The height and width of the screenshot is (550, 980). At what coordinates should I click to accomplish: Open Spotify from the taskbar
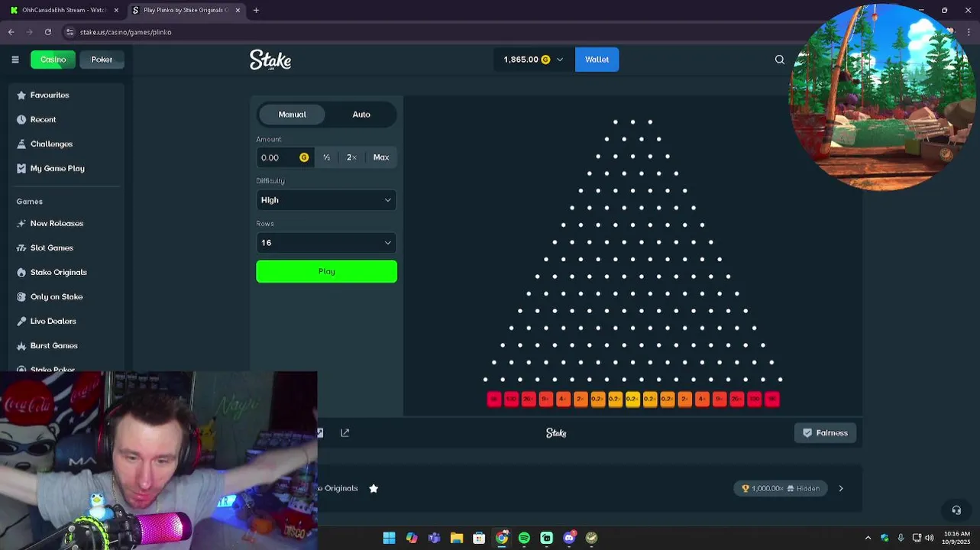pyautogui.click(x=524, y=538)
